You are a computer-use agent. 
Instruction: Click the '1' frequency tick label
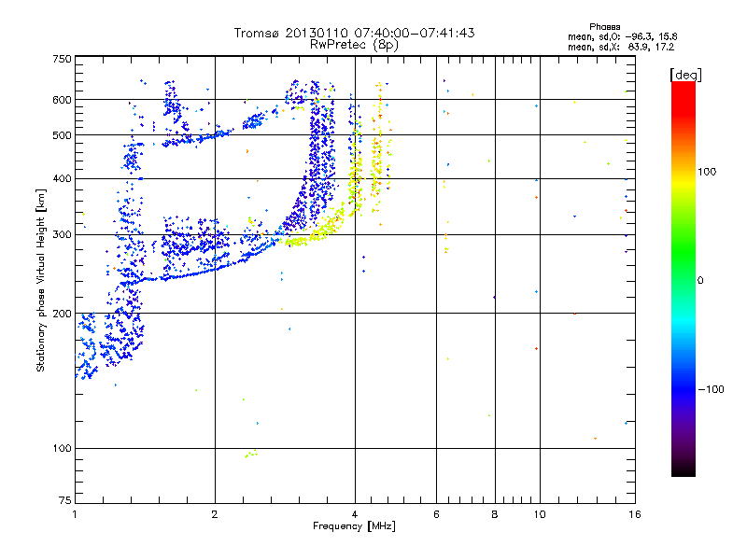pos(75,514)
